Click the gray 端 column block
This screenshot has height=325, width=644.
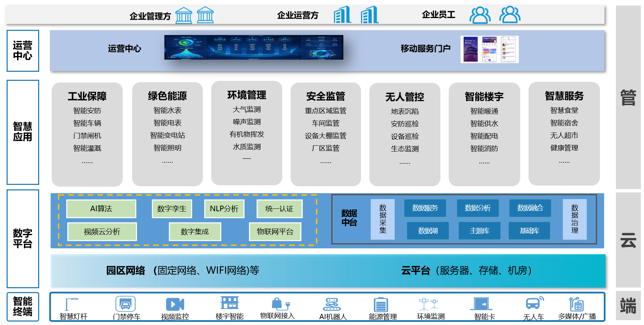[x=628, y=306]
